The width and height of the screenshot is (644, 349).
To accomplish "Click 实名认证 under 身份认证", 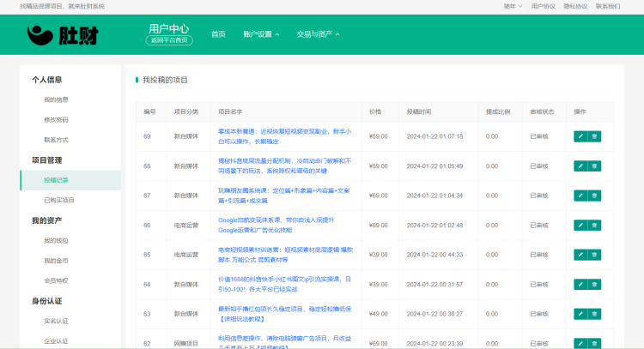I will coord(56,321).
